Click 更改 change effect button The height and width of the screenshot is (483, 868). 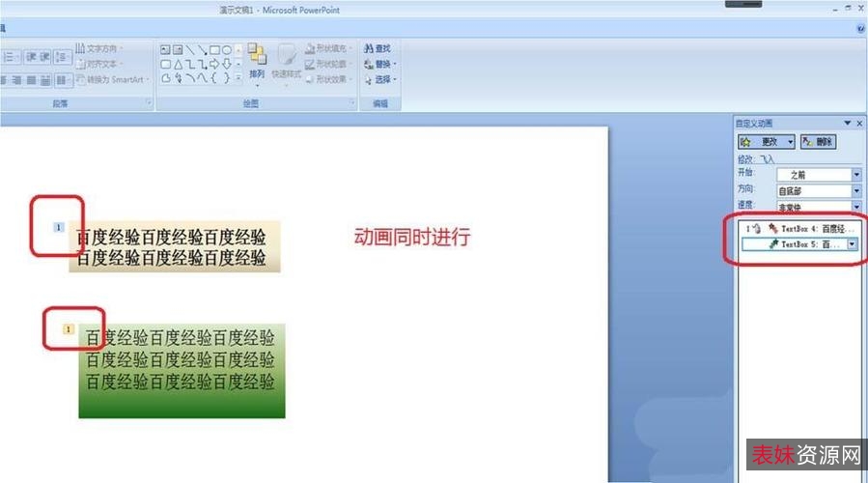coord(767,142)
